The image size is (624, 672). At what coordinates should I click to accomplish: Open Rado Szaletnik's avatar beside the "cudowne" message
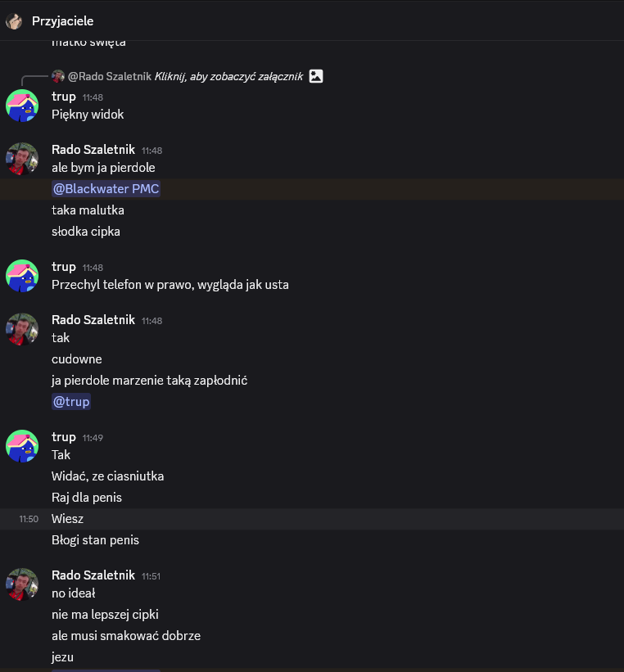pyautogui.click(x=22, y=329)
